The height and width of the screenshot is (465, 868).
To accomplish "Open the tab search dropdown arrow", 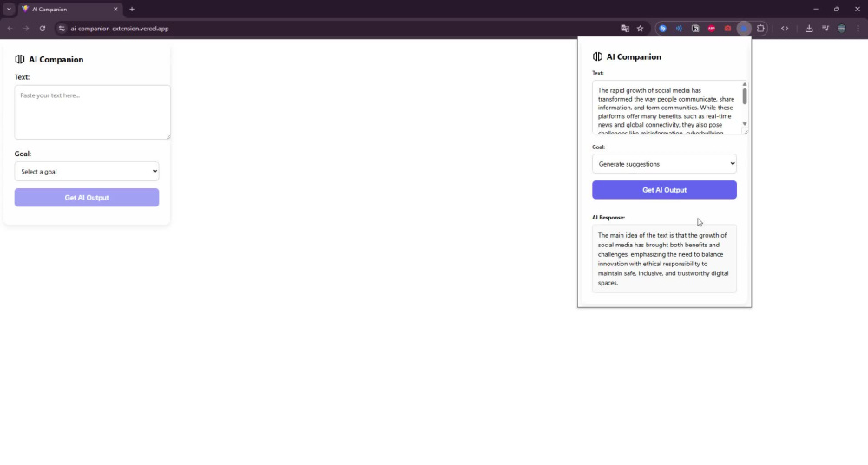I will [9, 10].
